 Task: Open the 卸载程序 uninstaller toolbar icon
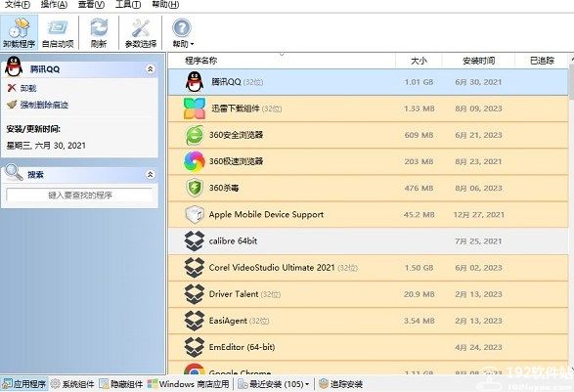coord(19,33)
